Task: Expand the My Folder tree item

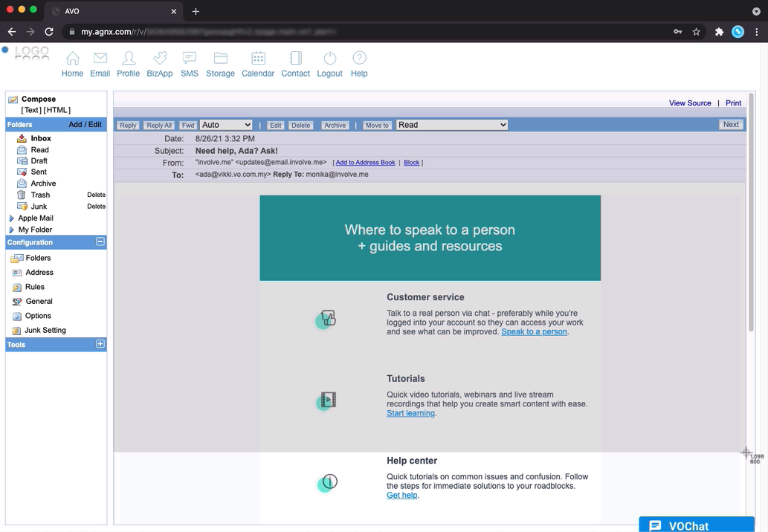Action: click(12, 230)
